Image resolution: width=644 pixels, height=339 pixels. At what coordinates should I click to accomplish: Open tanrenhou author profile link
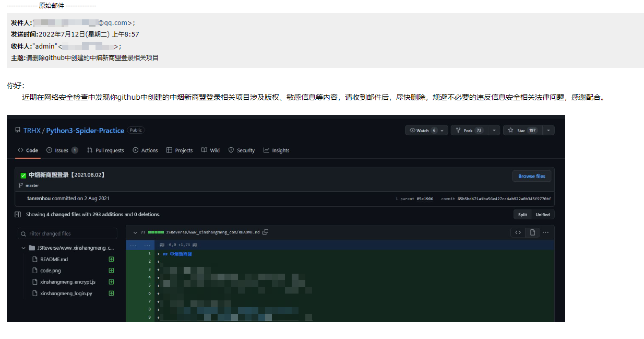[x=39, y=198]
